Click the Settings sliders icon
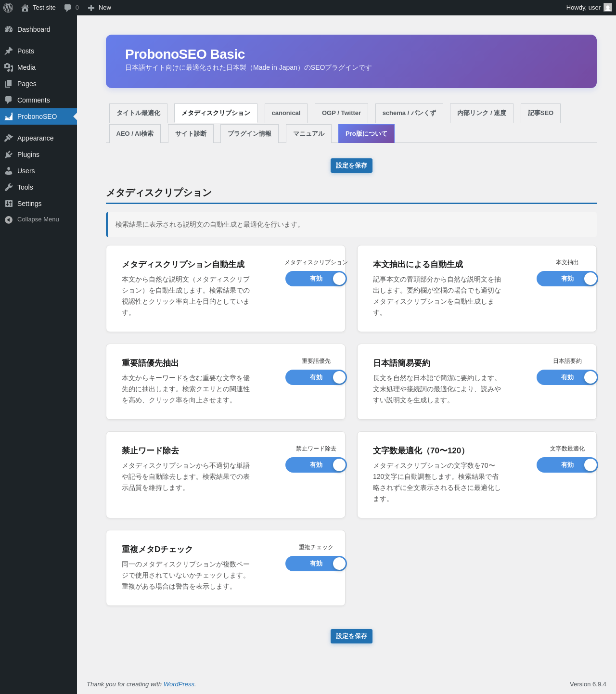616x694 pixels. (x=9, y=204)
